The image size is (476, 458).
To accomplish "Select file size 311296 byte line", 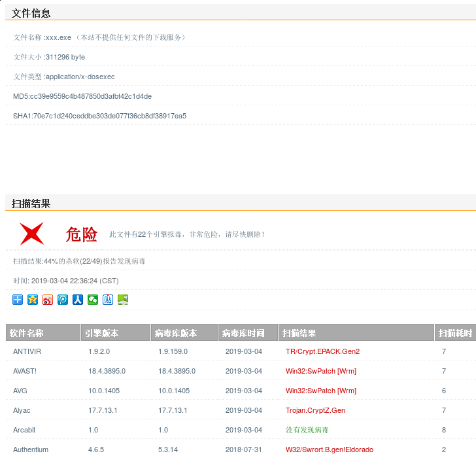I will (x=49, y=57).
